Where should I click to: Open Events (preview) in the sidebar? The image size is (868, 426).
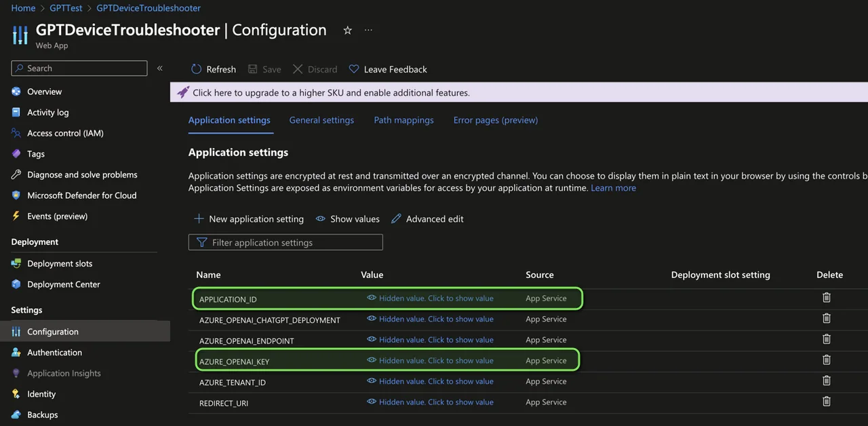57,216
